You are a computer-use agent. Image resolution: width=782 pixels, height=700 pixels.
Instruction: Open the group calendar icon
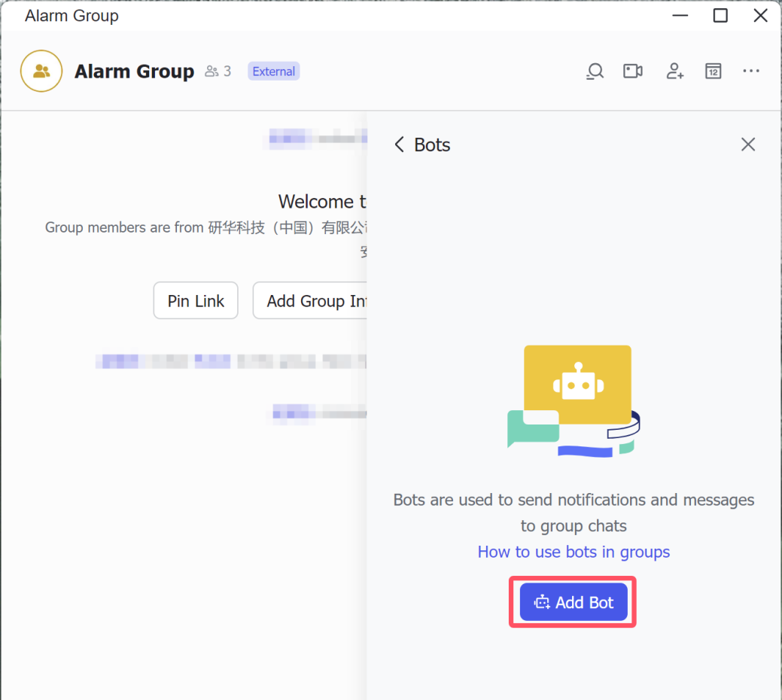713,72
